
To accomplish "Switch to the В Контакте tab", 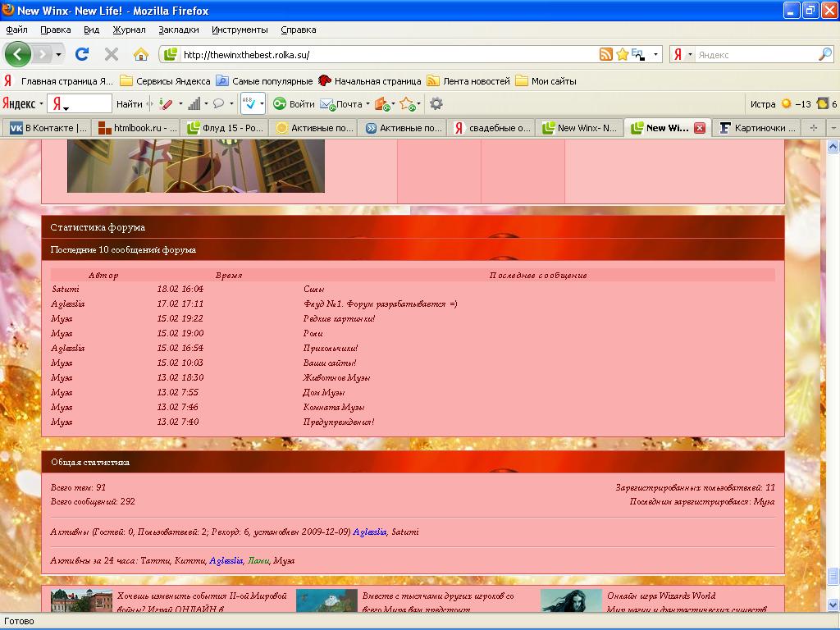I will (x=47, y=128).
